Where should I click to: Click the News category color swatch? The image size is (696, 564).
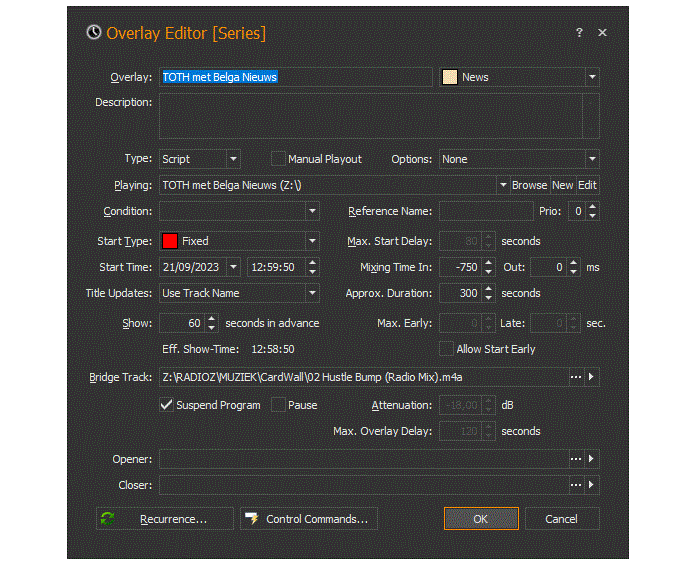pyautogui.click(x=450, y=77)
